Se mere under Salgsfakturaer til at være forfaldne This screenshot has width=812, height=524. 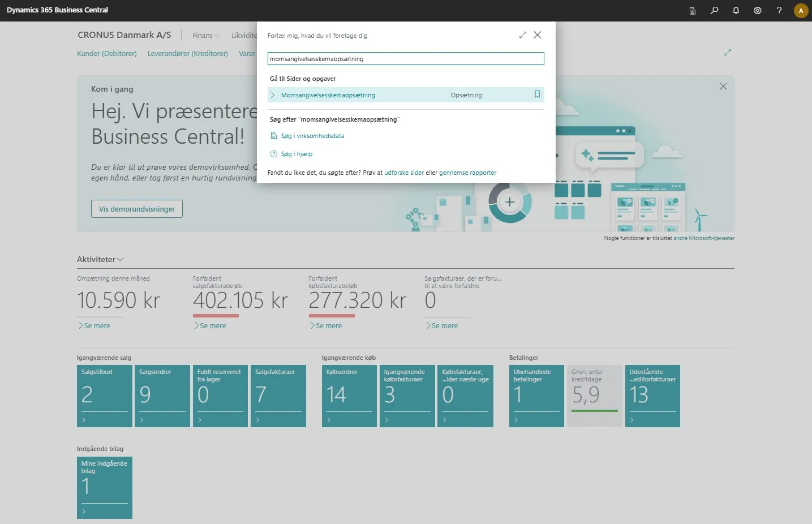442,326
